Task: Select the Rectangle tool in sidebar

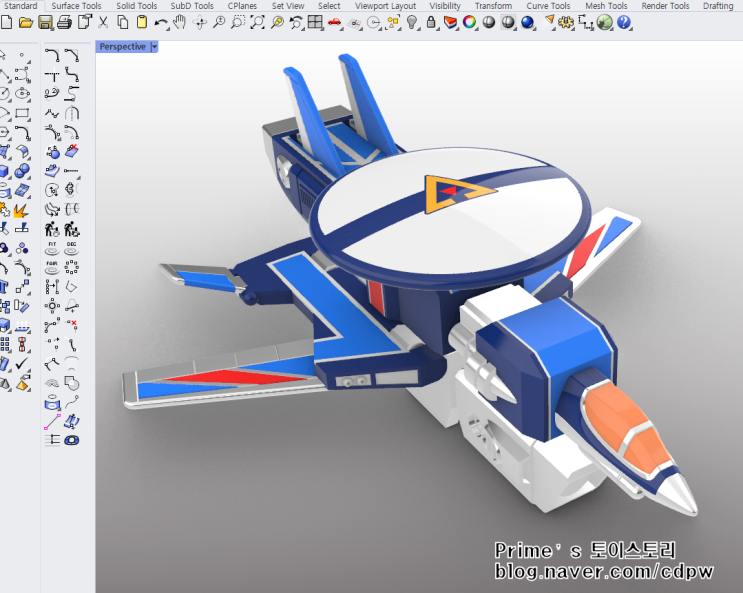Action: coord(22,113)
